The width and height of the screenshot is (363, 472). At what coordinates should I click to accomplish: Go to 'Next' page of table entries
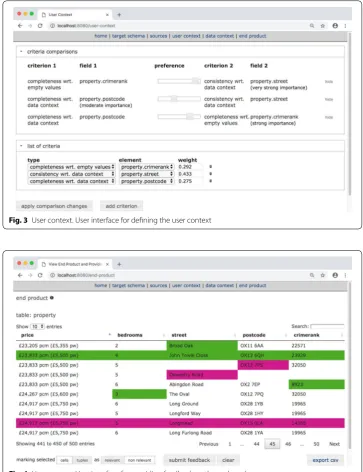tap(334, 444)
